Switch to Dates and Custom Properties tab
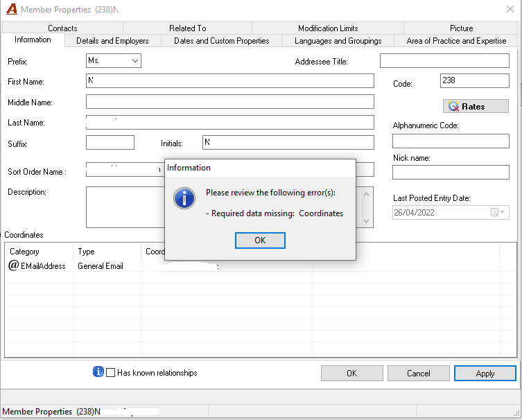This screenshot has width=522, height=420. pyautogui.click(x=221, y=41)
